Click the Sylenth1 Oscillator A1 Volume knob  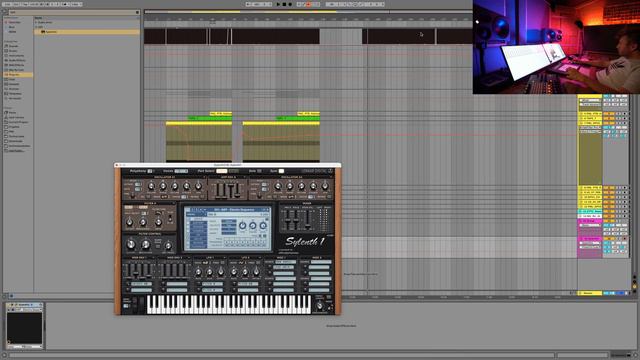151,187
